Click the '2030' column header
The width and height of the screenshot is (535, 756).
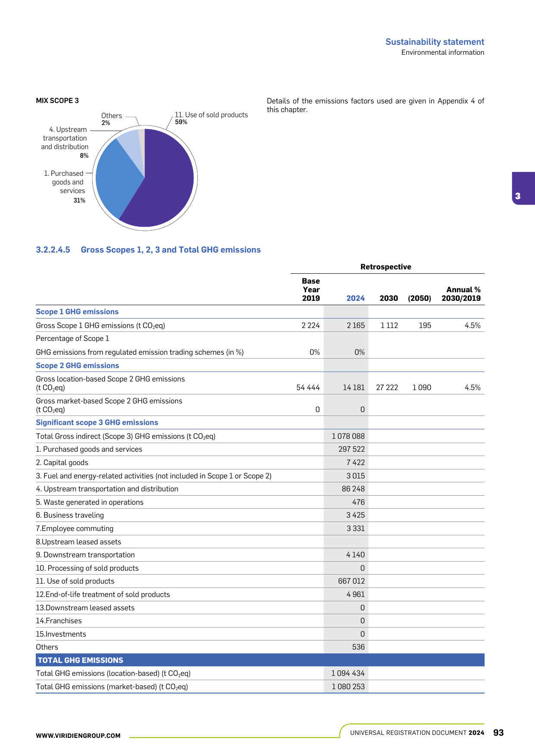[x=389, y=298]
